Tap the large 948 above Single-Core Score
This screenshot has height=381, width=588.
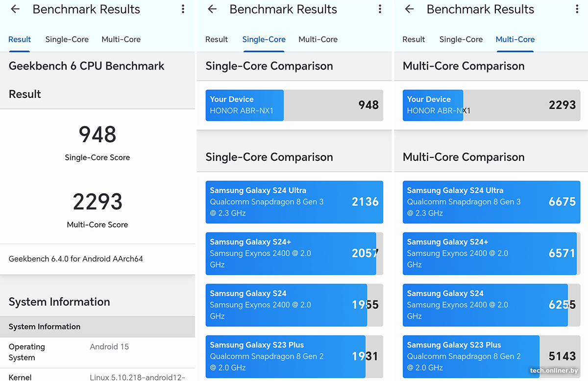click(x=98, y=134)
